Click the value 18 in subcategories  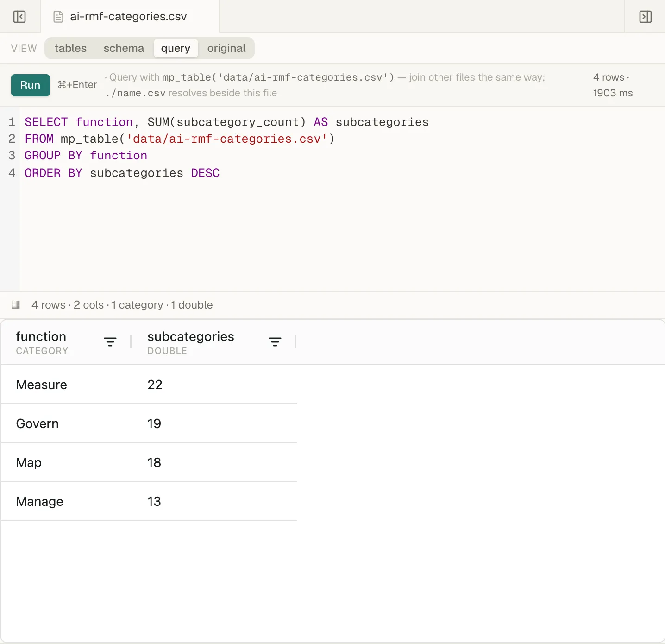click(154, 462)
